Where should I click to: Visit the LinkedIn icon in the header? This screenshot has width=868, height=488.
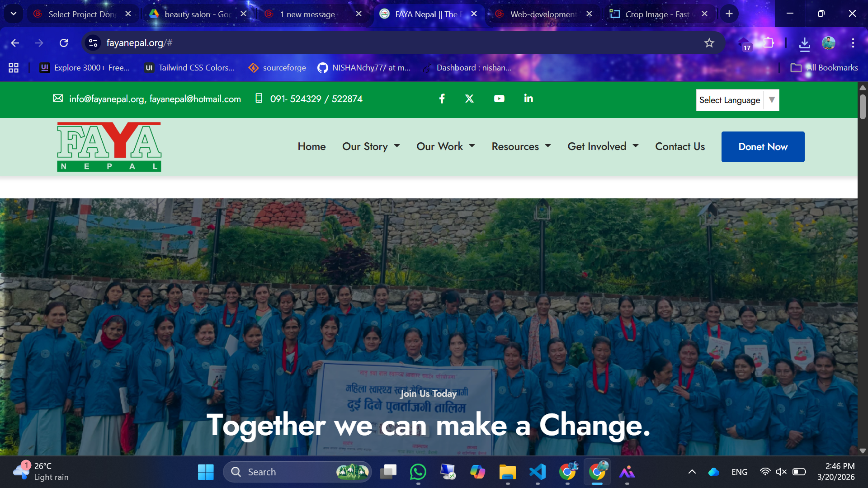[x=528, y=99]
